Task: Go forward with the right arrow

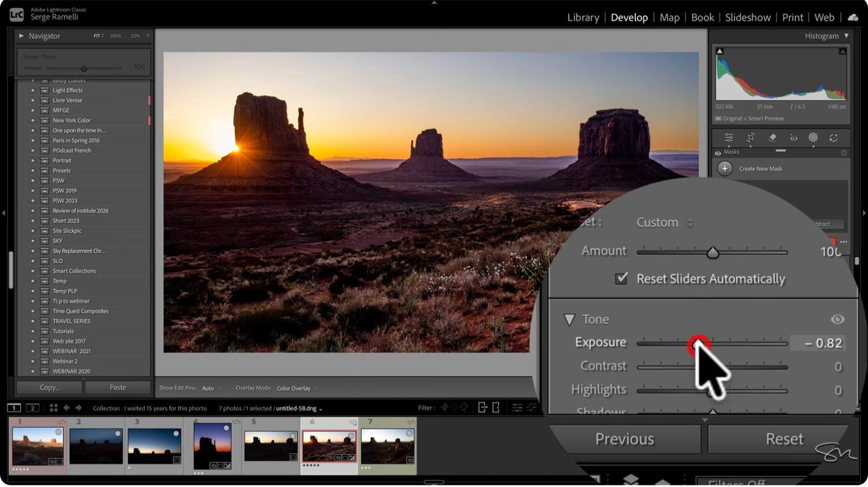Action: click(79, 408)
